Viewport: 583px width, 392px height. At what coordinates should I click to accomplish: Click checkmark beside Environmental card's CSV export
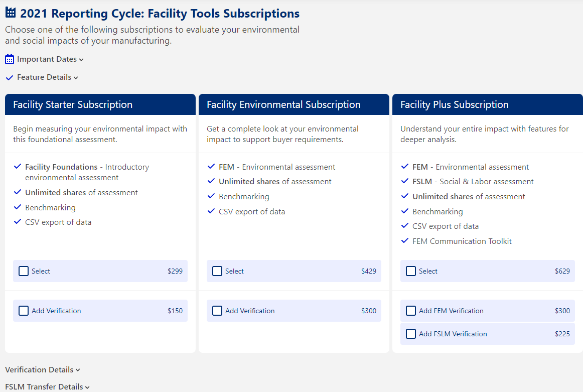coord(211,211)
